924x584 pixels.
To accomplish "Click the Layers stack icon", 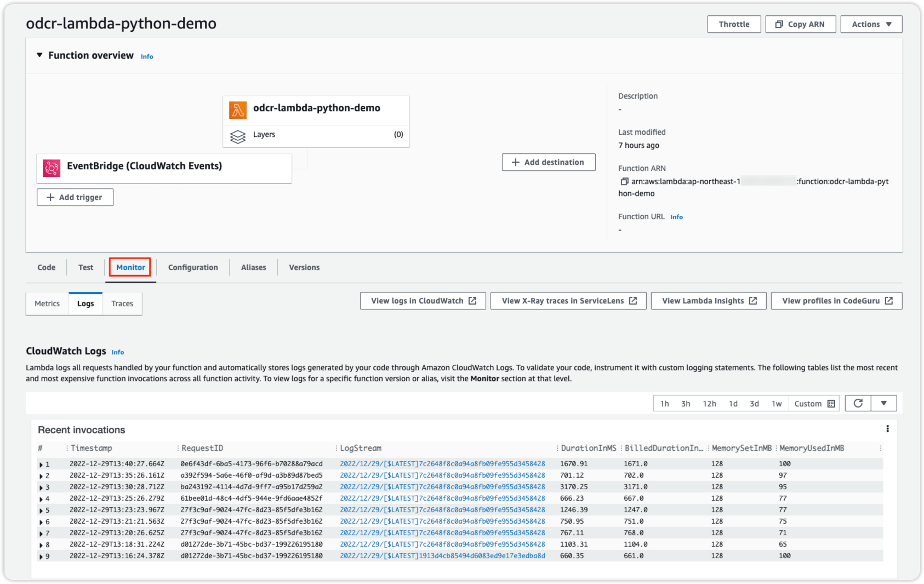I will tap(238, 136).
